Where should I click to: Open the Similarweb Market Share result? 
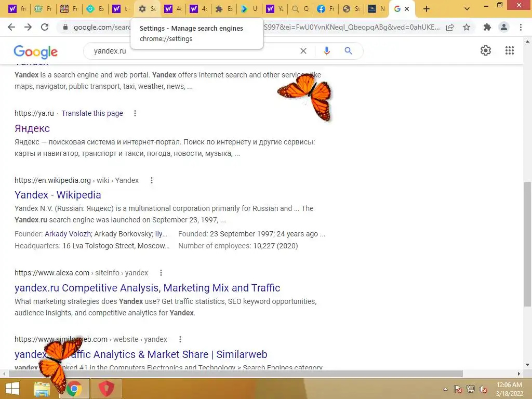pyautogui.click(x=141, y=354)
